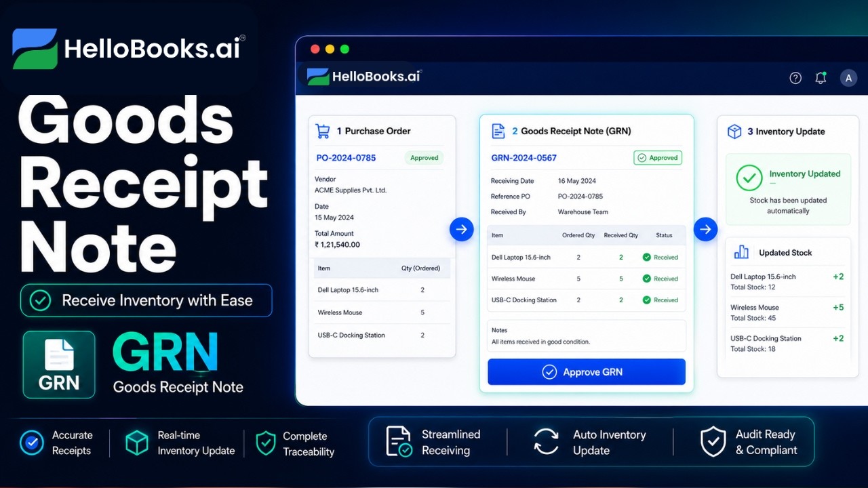Open the notifications bell icon
This screenshot has width=868, height=488.
(x=821, y=78)
